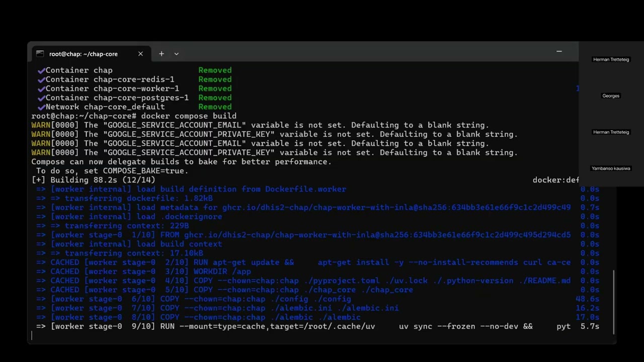
Task: Select the first Herman Tretteteig participant tile
Action: pyautogui.click(x=611, y=59)
